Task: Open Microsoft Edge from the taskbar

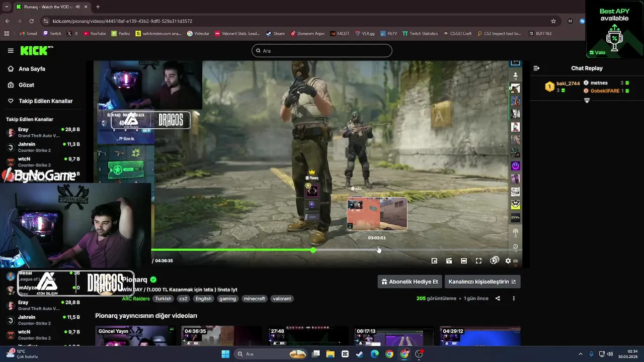Action: tap(374, 354)
